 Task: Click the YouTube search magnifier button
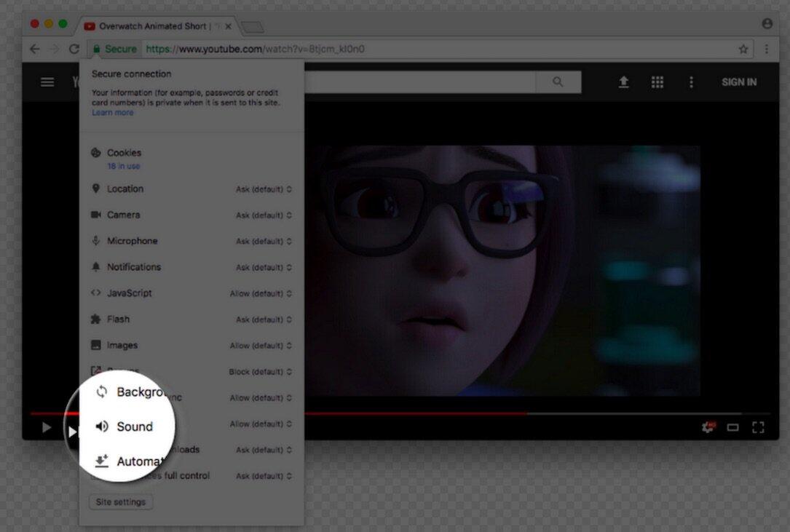(x=558, y=82)
